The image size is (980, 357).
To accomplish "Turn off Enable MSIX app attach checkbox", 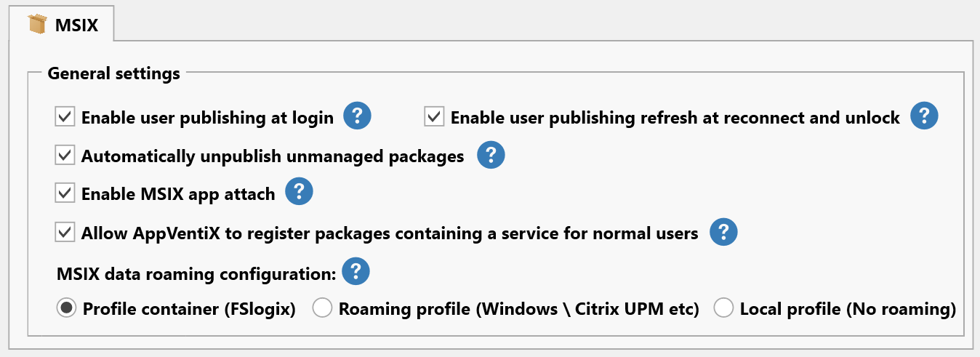I will pyautogui.click(x=65, y=194).
